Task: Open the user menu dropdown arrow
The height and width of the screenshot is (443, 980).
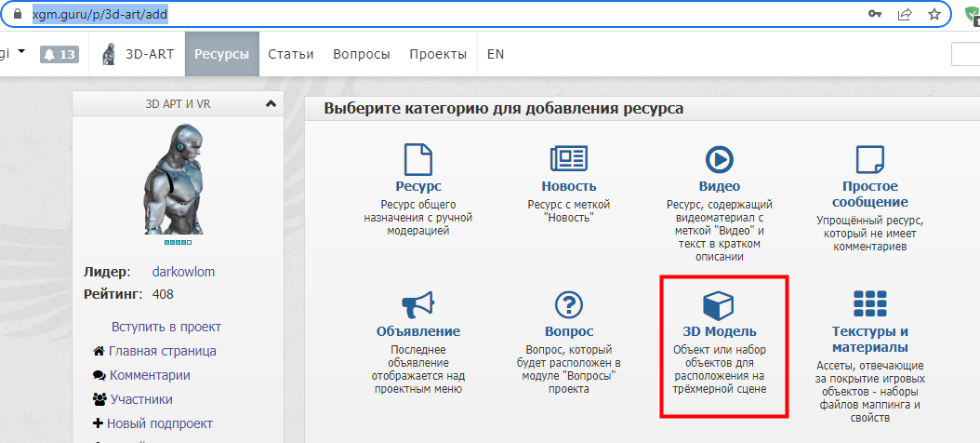Action: click(x=22, y=52)
